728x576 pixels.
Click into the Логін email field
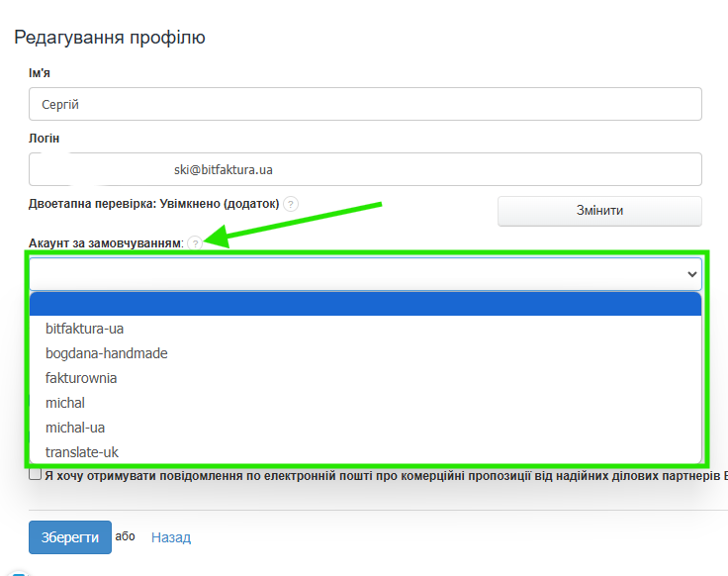coord(365,169)
